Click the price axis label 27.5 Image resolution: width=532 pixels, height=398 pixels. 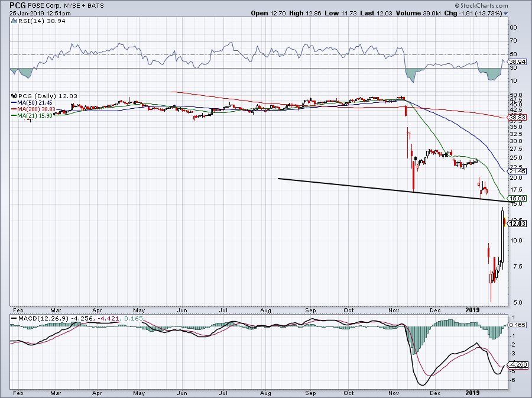click(x=515, y=149)
